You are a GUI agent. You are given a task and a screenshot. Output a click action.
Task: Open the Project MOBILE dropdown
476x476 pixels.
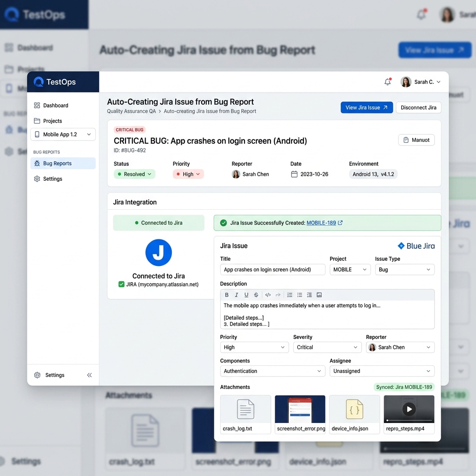click(x=350, y=270)
